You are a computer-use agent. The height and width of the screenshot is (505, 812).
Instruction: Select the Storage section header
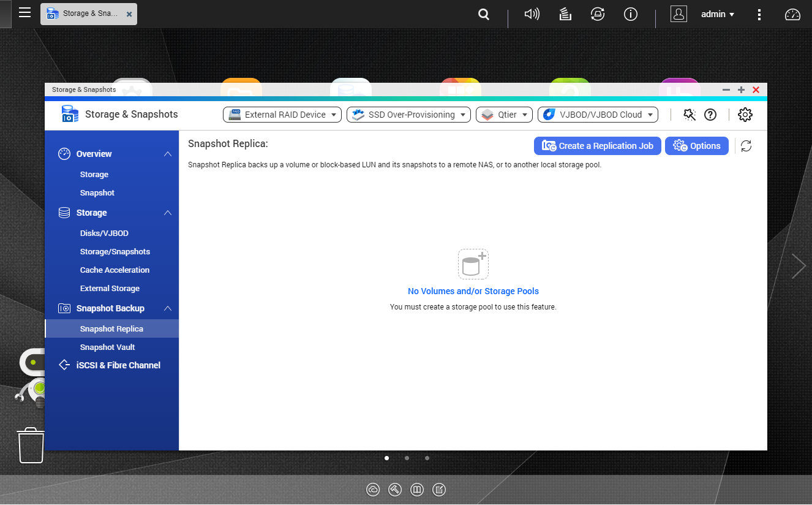coord(91,213)
